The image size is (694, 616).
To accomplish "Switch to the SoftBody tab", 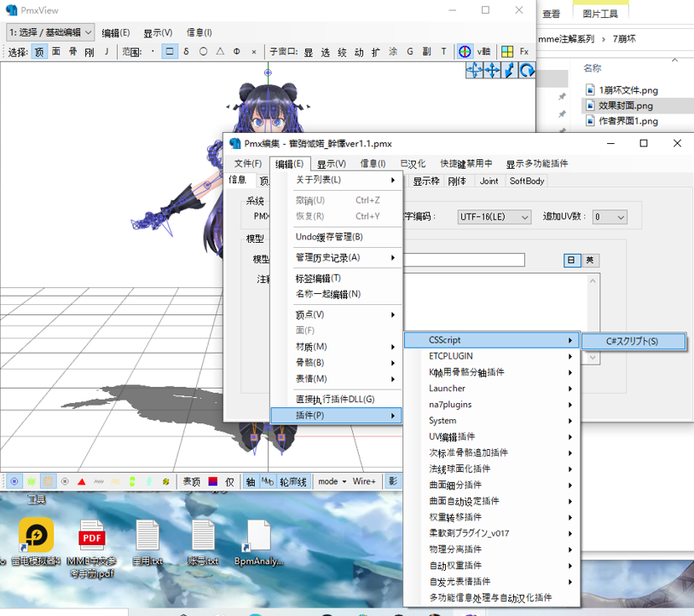I will coord(527,181).
